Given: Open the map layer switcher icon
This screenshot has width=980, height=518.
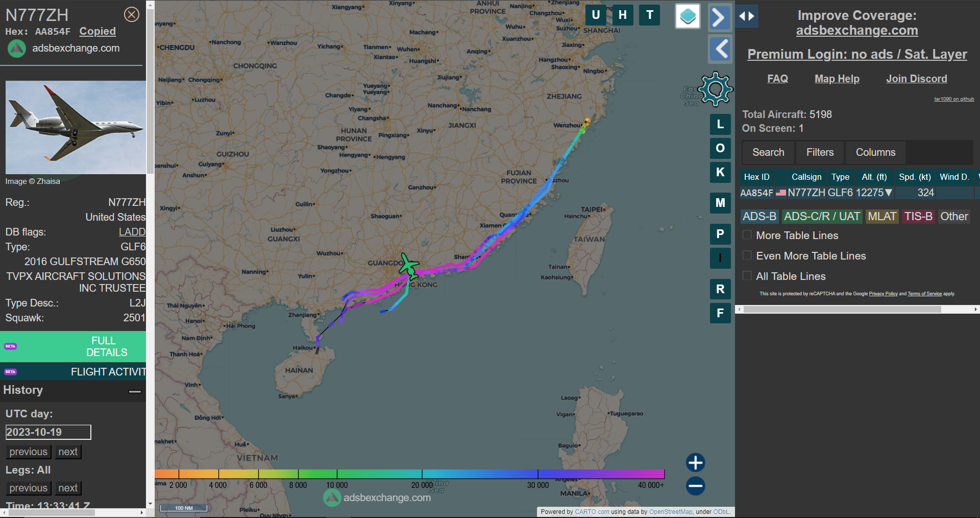Looking at the screenshot, I should pyautogui.click(x=688, y=16).
